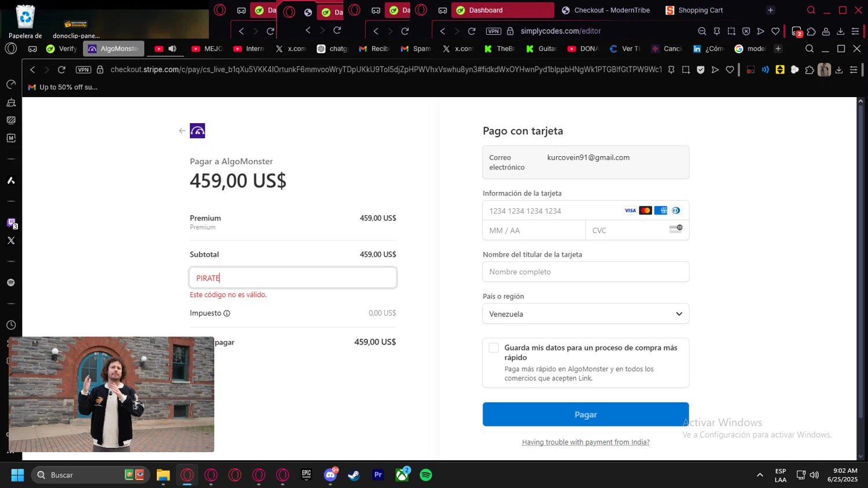Open Discord from the taskbar
This screenshot has width=868, height=488.
click(x=330, y=475)
